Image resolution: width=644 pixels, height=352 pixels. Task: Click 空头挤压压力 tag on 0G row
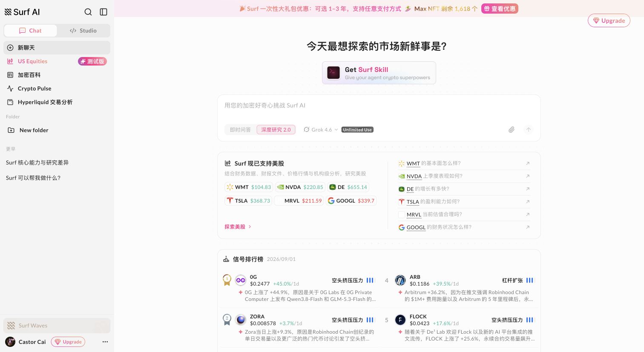[348, 280]
